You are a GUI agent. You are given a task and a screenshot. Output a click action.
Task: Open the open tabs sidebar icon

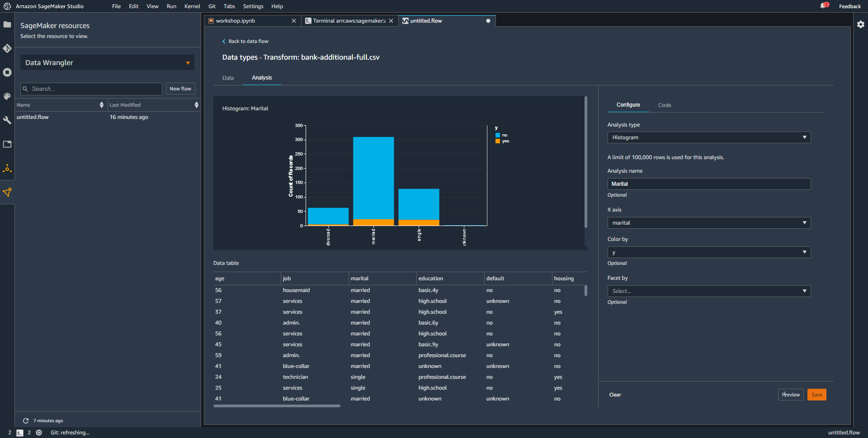7,144
